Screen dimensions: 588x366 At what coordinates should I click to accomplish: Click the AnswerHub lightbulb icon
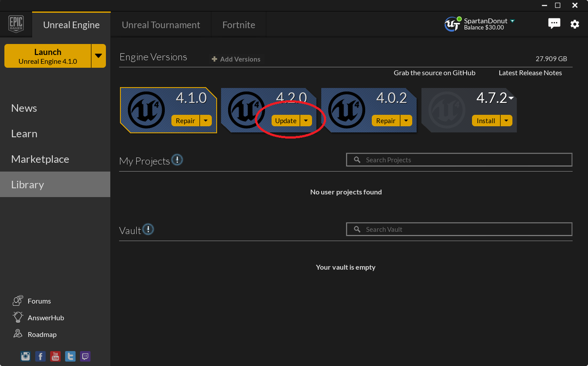(x=18, y=317)
